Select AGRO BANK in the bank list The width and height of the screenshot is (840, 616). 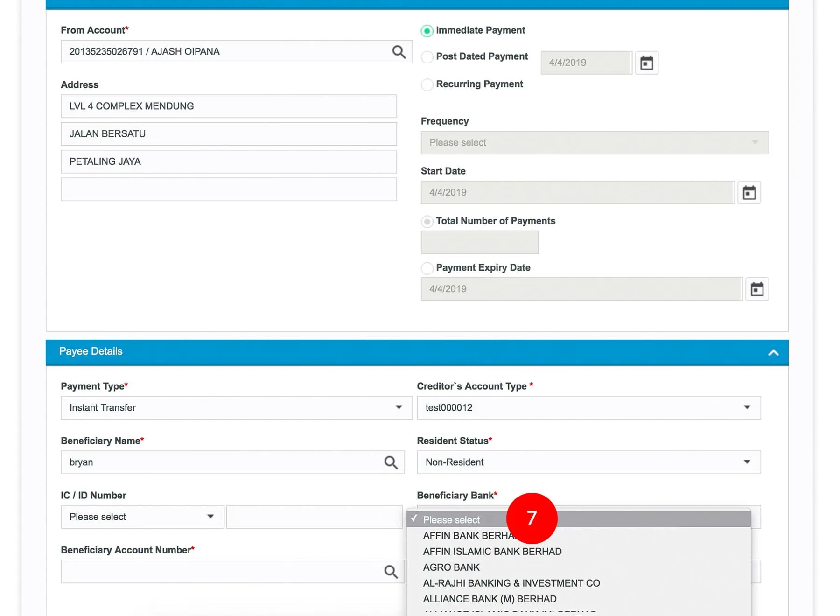(451, 567)
